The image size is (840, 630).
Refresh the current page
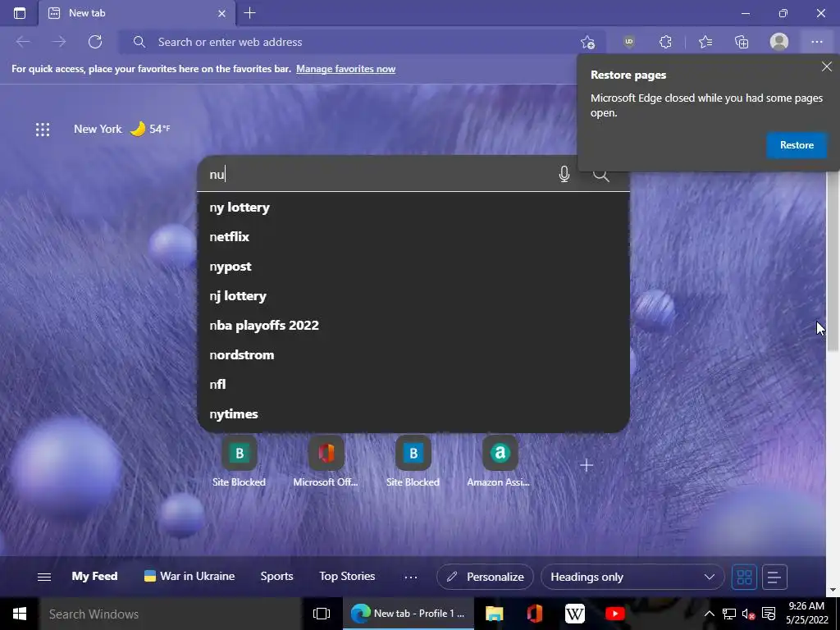(95, 42)
